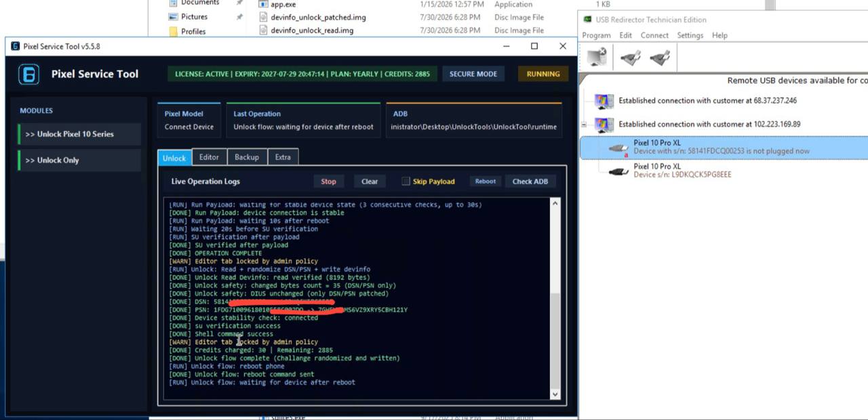Click log line 'Credits charged: 30'
Image resolution: width=868 pixels, height=420 pixels.
251,350
